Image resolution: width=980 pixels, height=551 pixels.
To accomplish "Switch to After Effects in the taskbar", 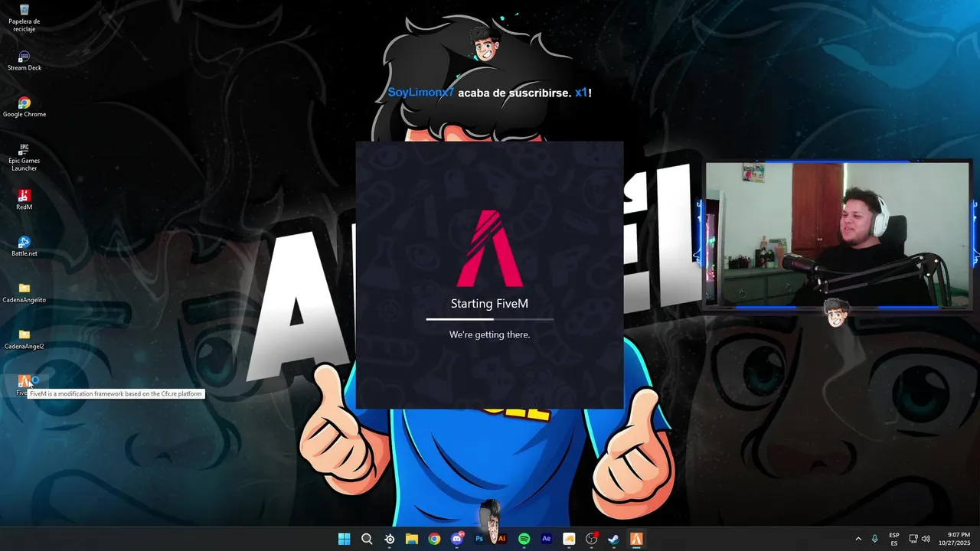I will coord(547,539).
